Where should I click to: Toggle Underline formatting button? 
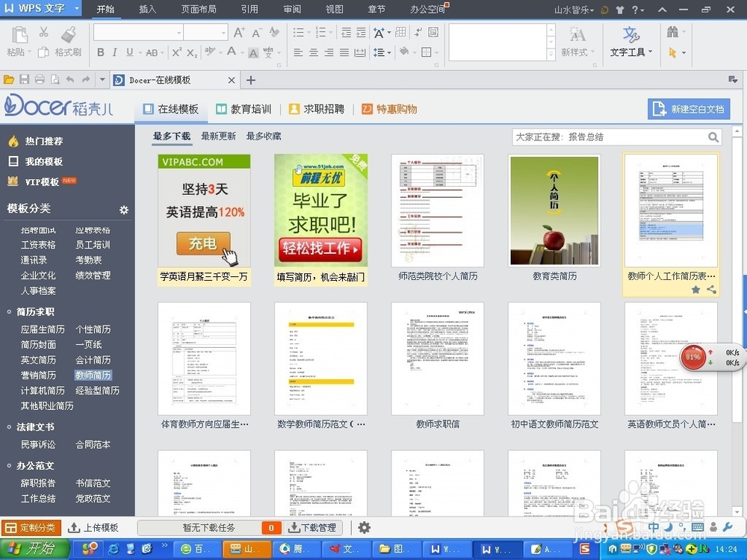[x=129, y=52]
